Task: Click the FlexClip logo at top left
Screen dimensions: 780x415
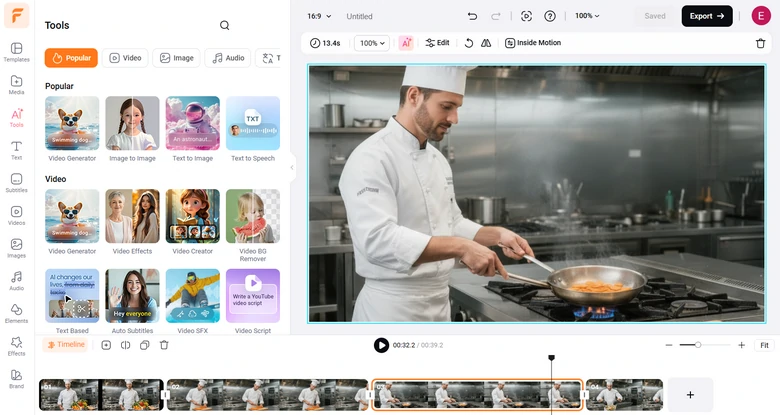Action: click(x=16, y=15)
